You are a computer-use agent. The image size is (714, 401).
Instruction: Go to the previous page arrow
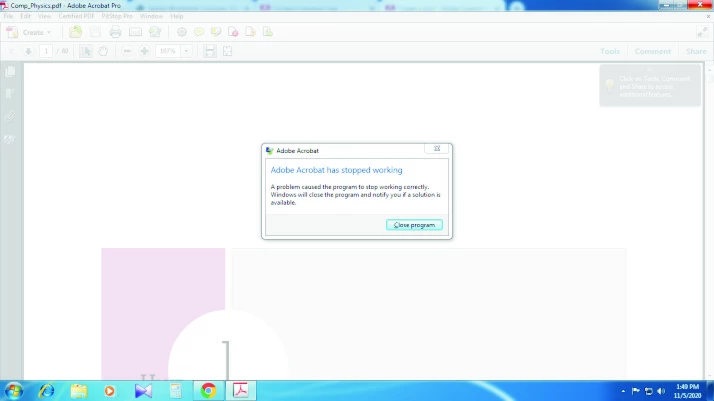pos(11,51)
